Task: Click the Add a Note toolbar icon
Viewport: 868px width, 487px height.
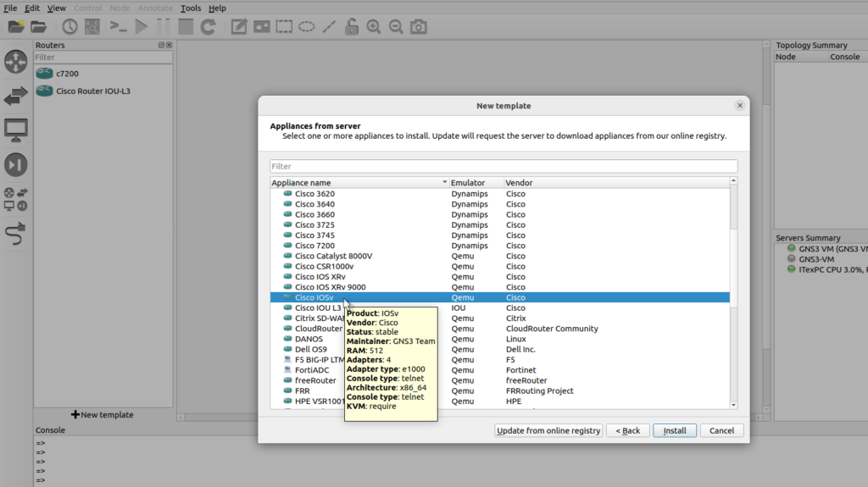Action: point(239,27)
